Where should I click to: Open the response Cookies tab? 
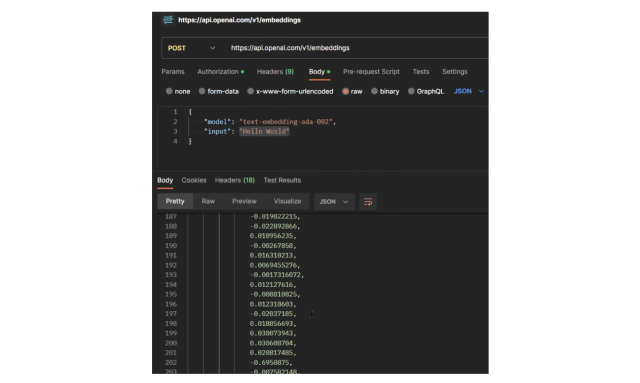coord(194,180)
